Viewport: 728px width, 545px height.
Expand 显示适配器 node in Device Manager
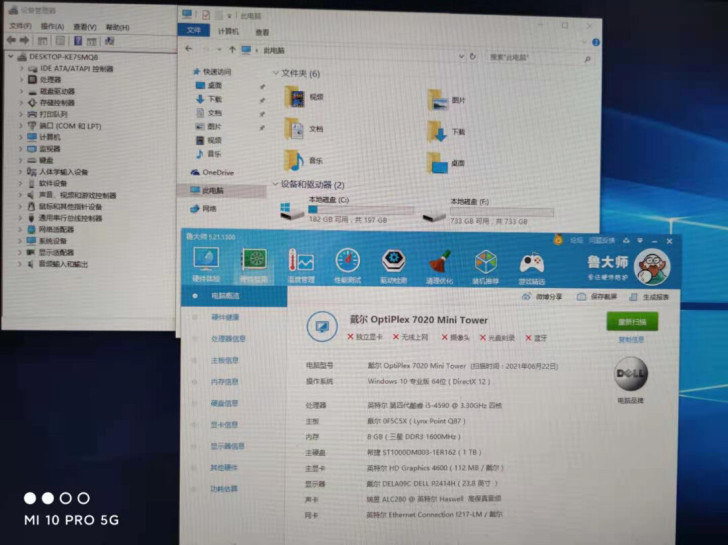tap(20, 252)
